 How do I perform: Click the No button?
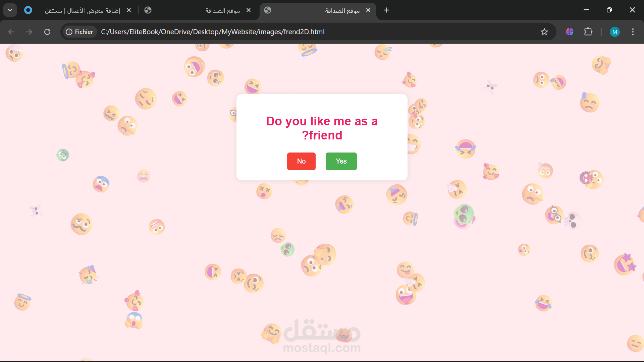point(301,161)
